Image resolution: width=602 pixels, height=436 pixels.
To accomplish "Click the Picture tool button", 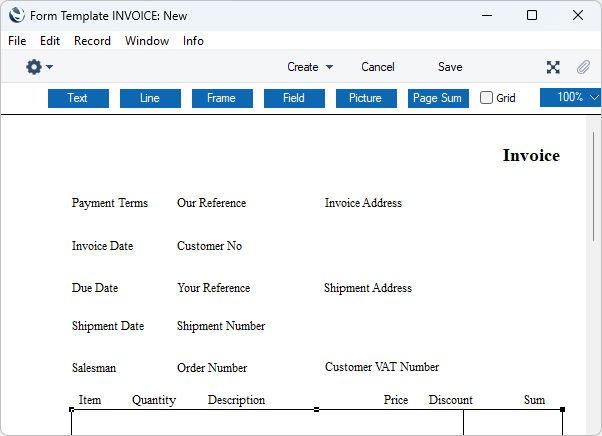I will pyautogui.click(x=366, y=98).
